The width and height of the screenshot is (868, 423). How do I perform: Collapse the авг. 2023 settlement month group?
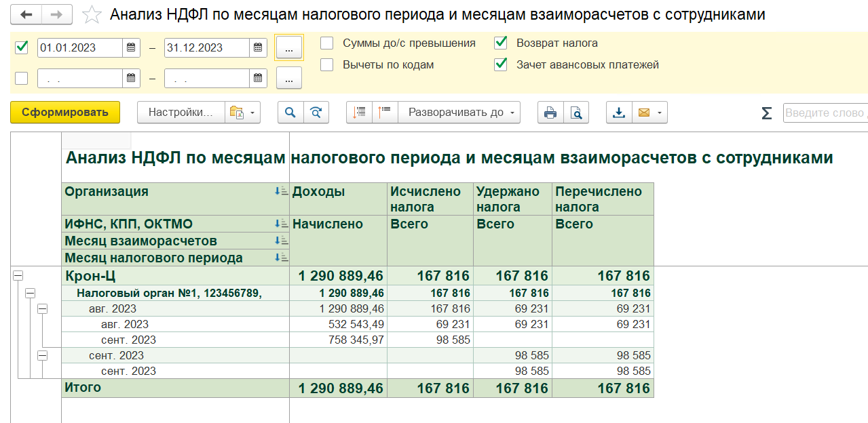[x=42, y=308]
